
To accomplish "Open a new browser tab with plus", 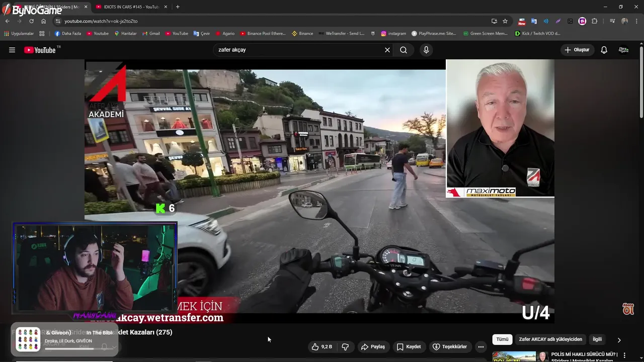I will [x=178, y=7].
